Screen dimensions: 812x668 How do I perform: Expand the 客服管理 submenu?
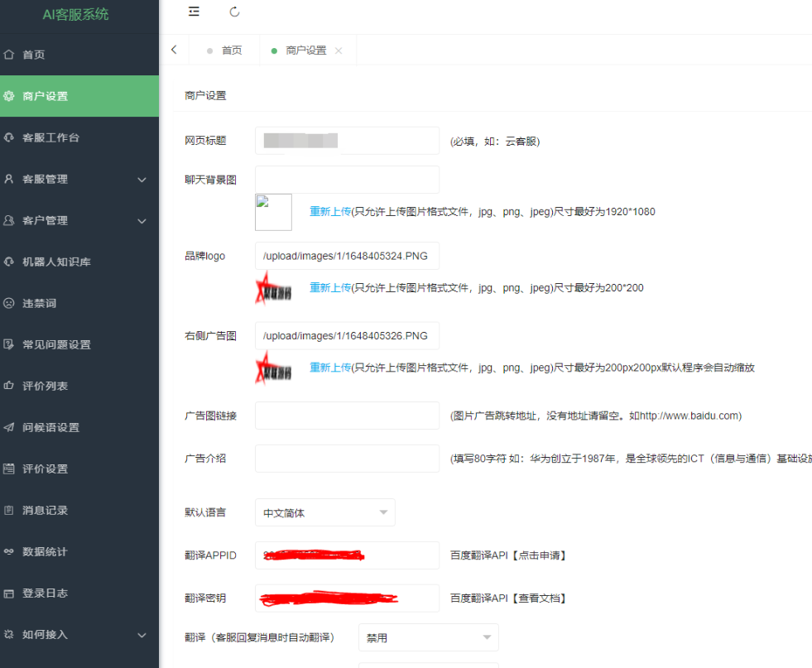click(79, 179)
